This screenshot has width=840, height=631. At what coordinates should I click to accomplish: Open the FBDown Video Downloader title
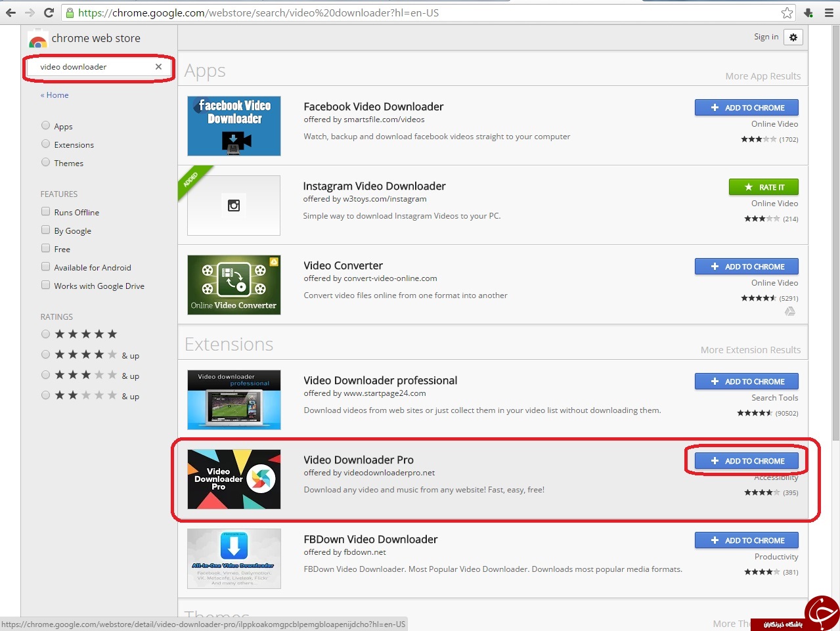tap(370, 539)
